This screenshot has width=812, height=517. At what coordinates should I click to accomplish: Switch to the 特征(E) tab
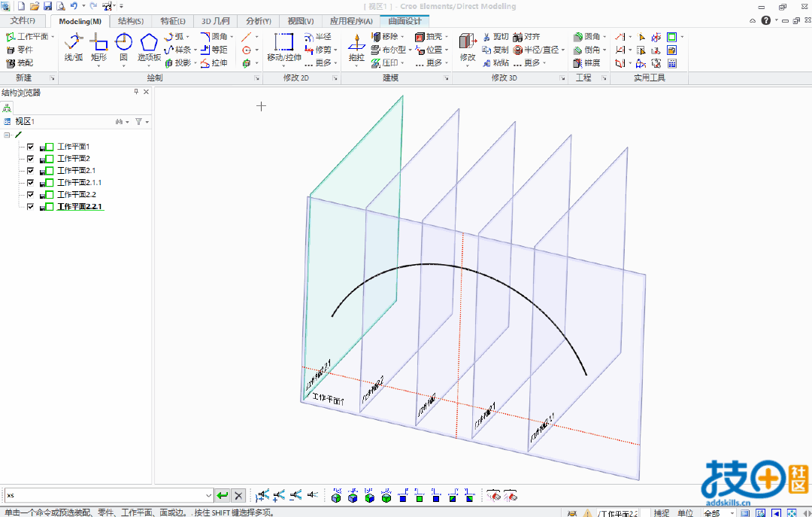coord(173,21)
